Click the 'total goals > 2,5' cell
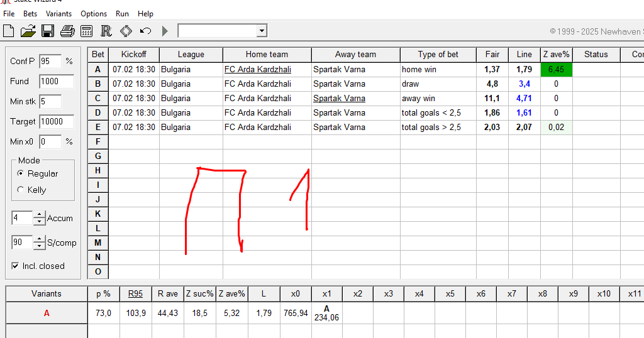 pyautogui.click(x=438, y=127)
